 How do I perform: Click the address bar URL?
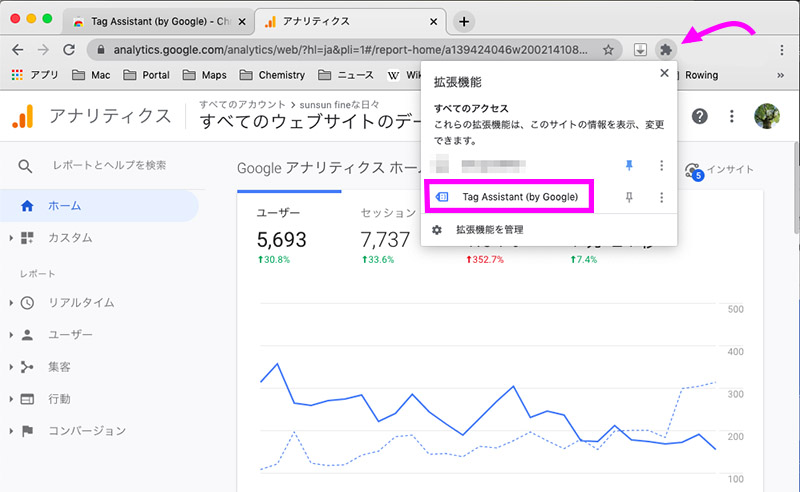(350, 50)
